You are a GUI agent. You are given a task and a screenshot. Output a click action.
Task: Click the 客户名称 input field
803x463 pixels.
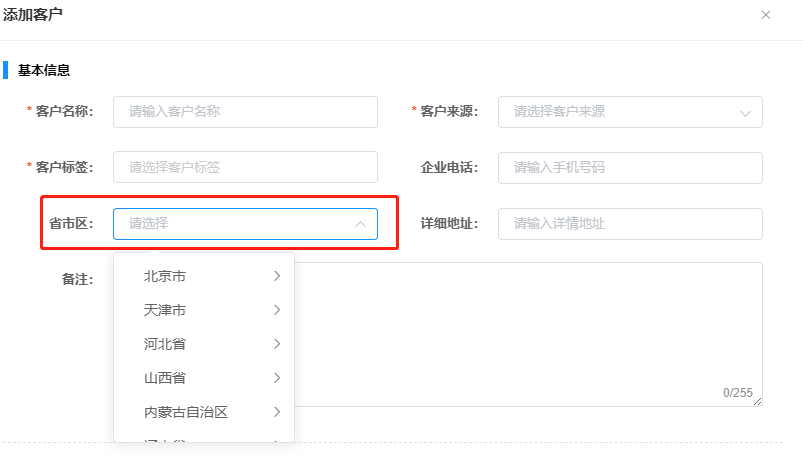(x=245, y=112)
